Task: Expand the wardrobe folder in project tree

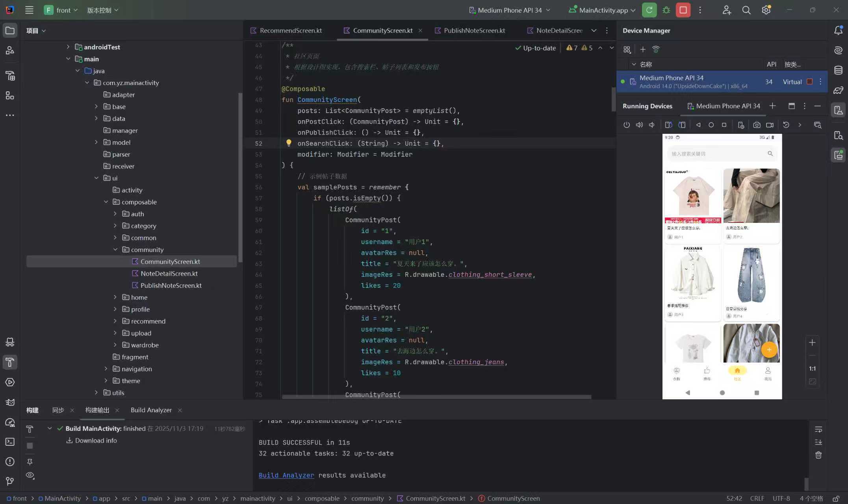Action: coord(115,345)
